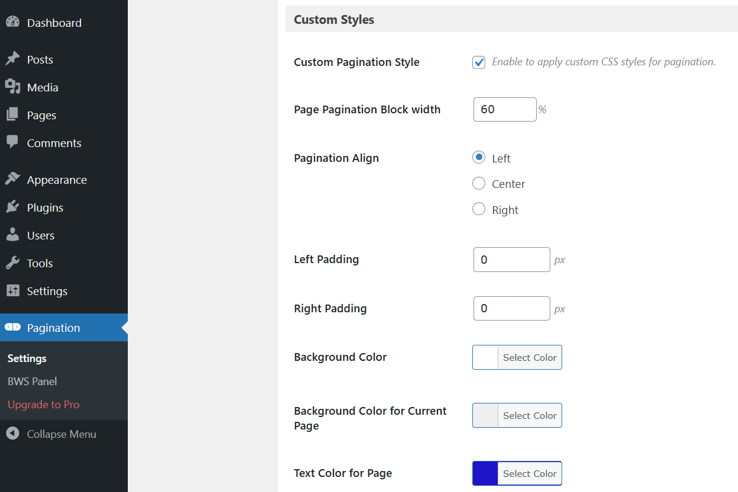Click the Upgrade to Pro link
This screenshot has height=492, width=738.
pyautogui.click(x=43, y=404)
